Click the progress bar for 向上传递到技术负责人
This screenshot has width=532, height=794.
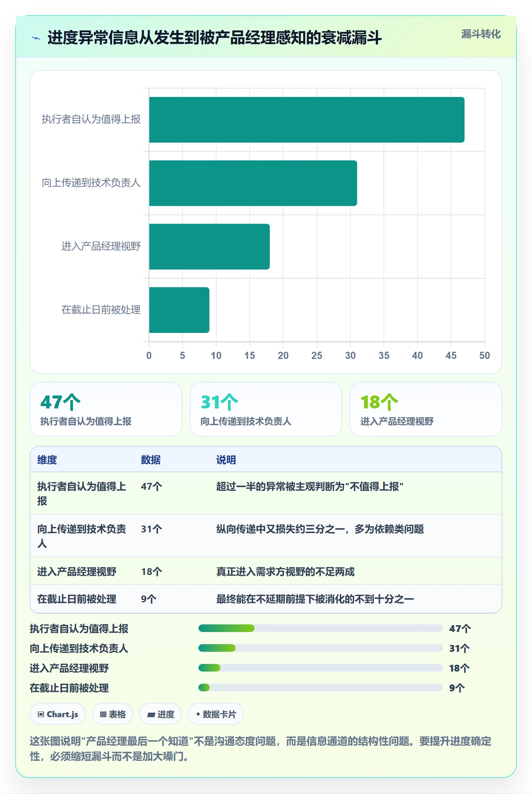pos(320,648)
